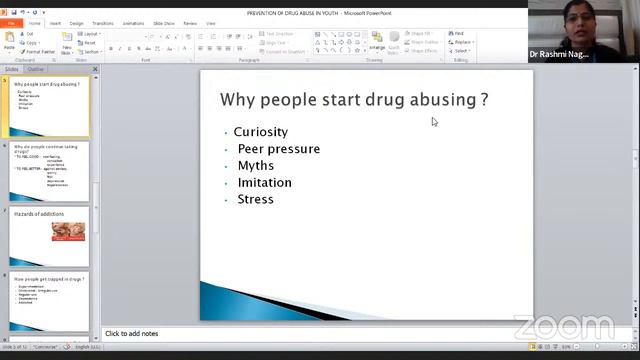Switch to Normal view icon in status bar
This screenshot has height=360, width=640.
point(532,347)
